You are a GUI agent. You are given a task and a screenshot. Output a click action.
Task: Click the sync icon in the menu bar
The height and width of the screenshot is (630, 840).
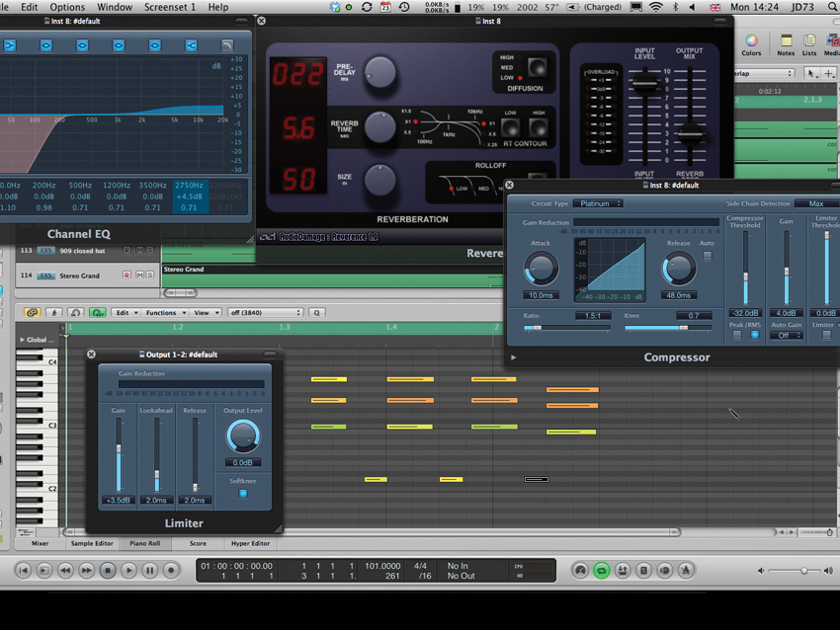click(x=367, y=7)
